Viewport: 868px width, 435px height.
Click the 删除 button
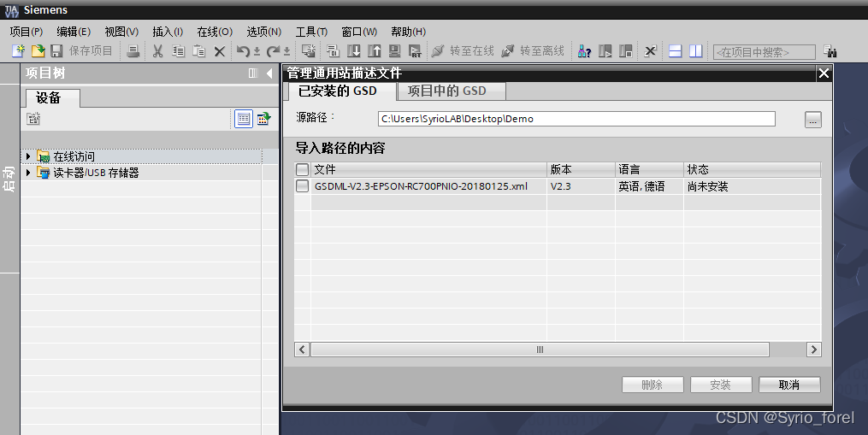click(x=652, y=385)
